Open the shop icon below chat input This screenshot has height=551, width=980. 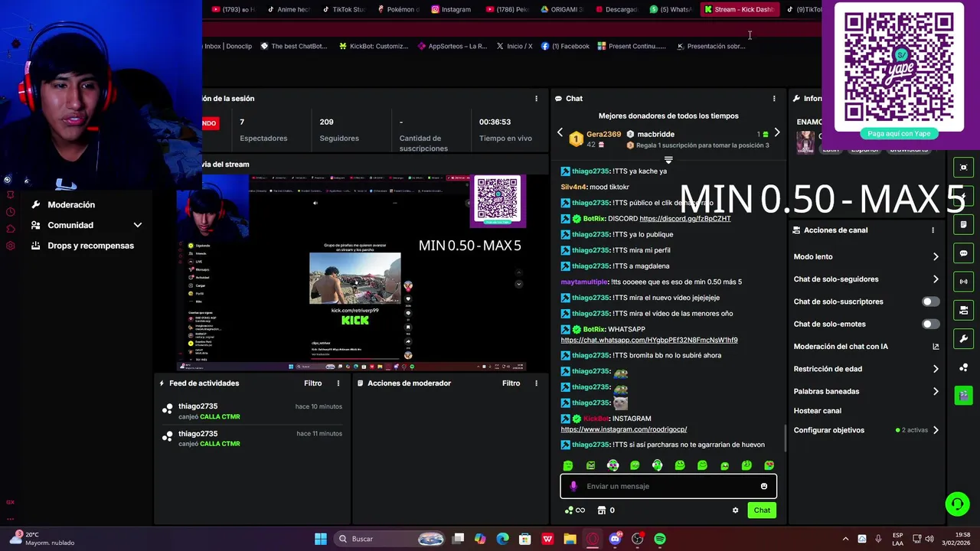tap(602, 510)
